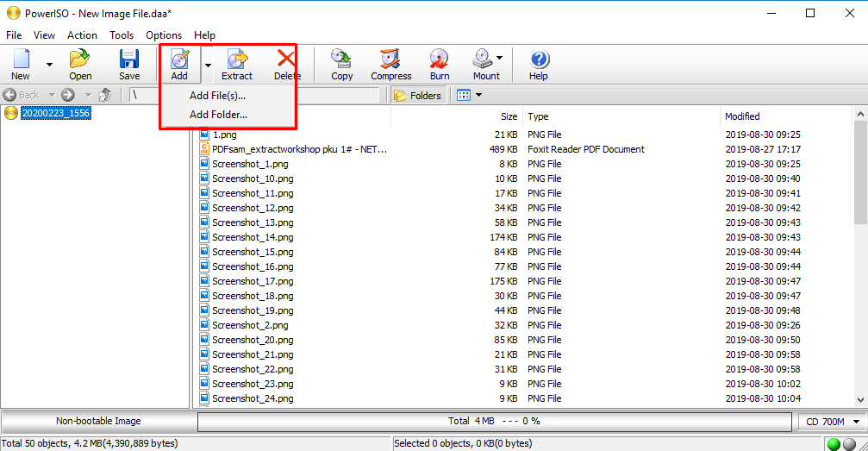
Task: Click the Open toolbar icon
Action: click(x=80, y=64)
